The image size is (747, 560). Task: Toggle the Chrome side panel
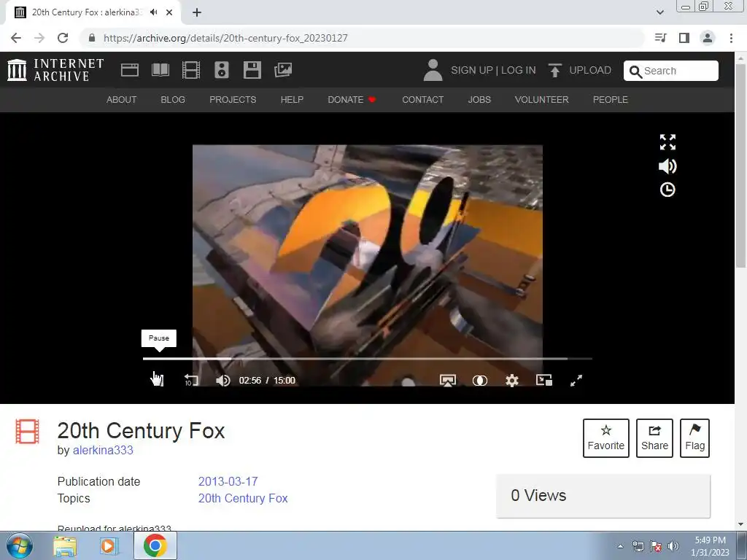click(x=684, y=38)
